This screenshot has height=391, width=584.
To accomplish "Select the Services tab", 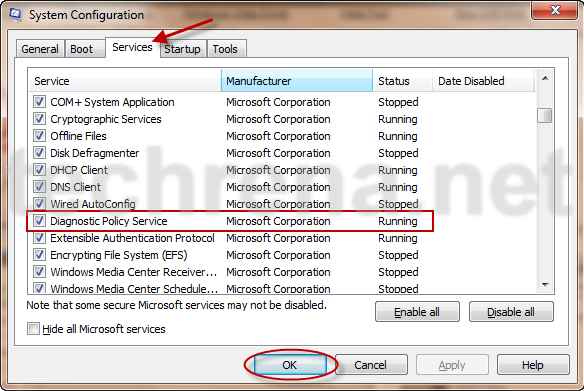I will [x=133, y=47].
